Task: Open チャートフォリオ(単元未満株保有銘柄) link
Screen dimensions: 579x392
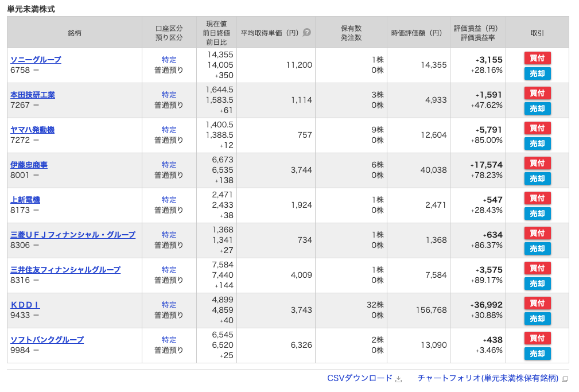Action: point(488,378)
